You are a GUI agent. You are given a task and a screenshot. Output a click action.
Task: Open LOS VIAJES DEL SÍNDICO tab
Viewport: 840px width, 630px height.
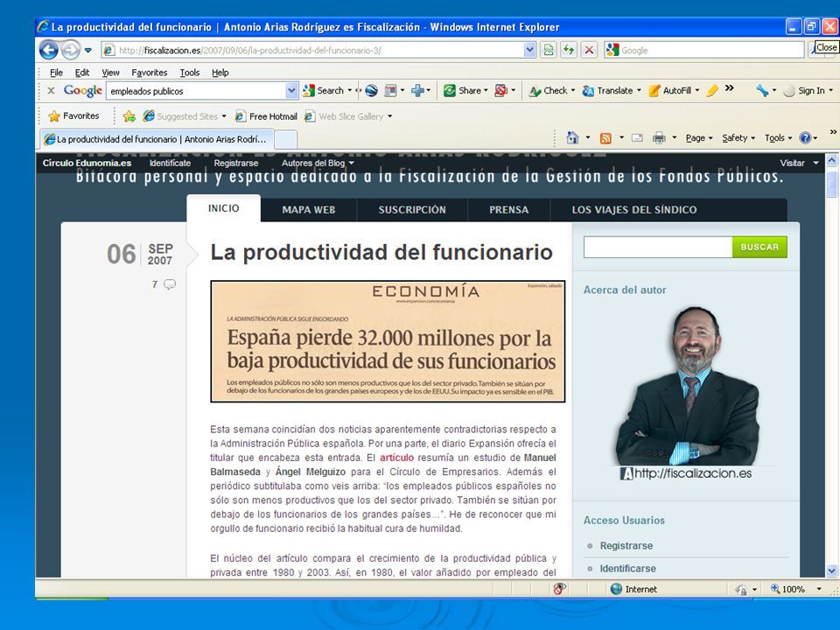tap(634, 210)
